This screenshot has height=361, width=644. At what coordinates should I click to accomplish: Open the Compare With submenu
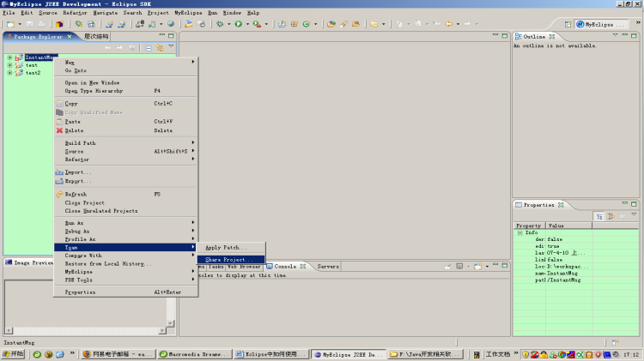pos(125,256)
